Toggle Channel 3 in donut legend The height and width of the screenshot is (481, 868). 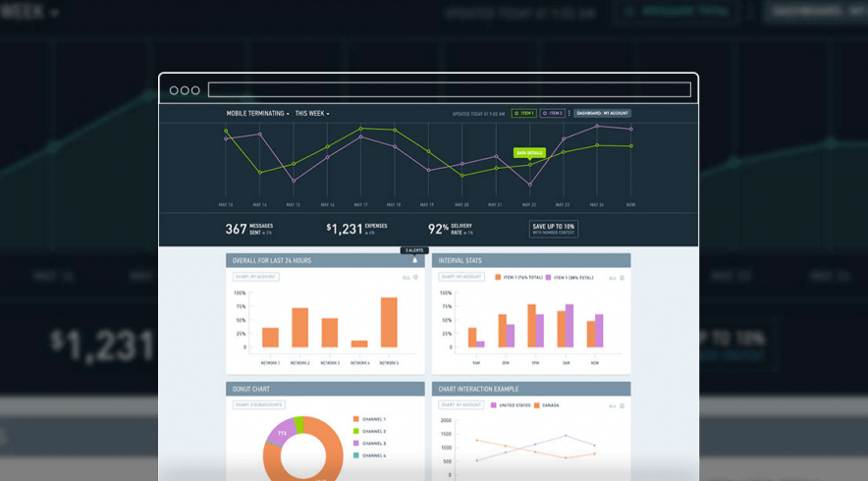(369, 444)
